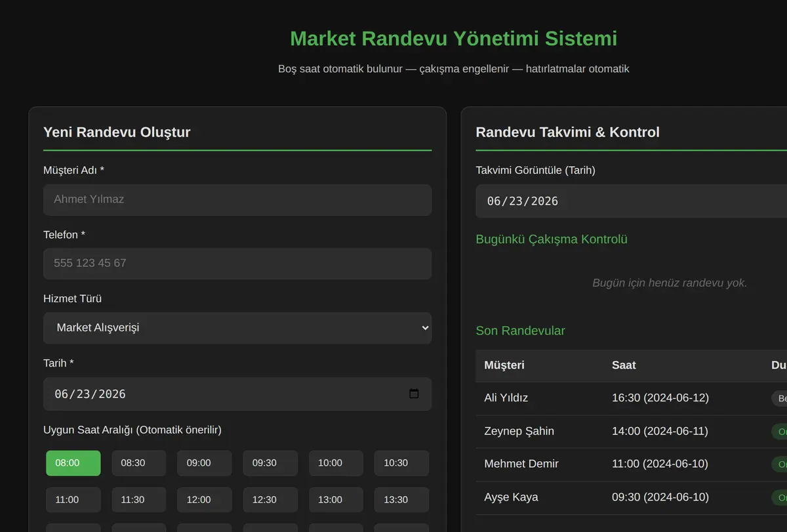Focus the Telefon input field

click(x=237, y=263)
